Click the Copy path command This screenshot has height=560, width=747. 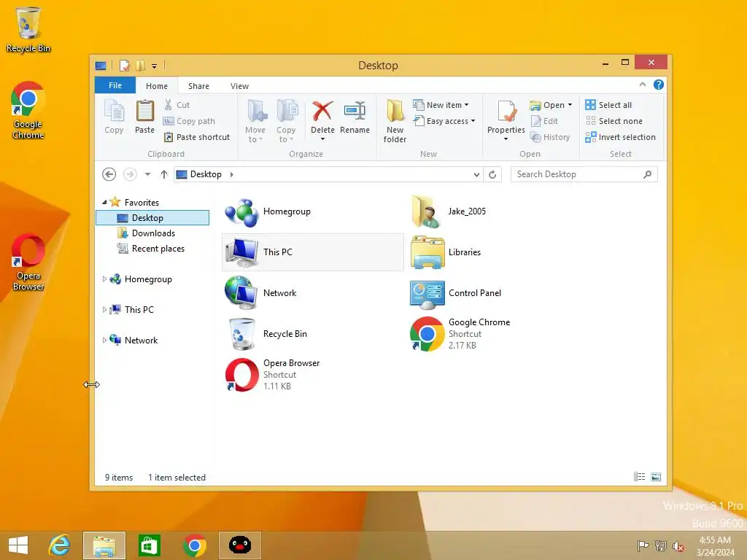(x=189, y=121)
